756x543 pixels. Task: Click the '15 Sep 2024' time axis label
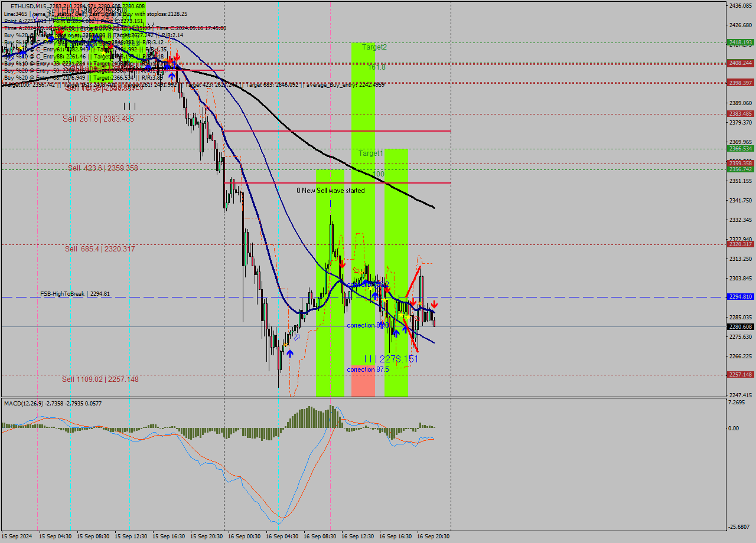(16, 537)
